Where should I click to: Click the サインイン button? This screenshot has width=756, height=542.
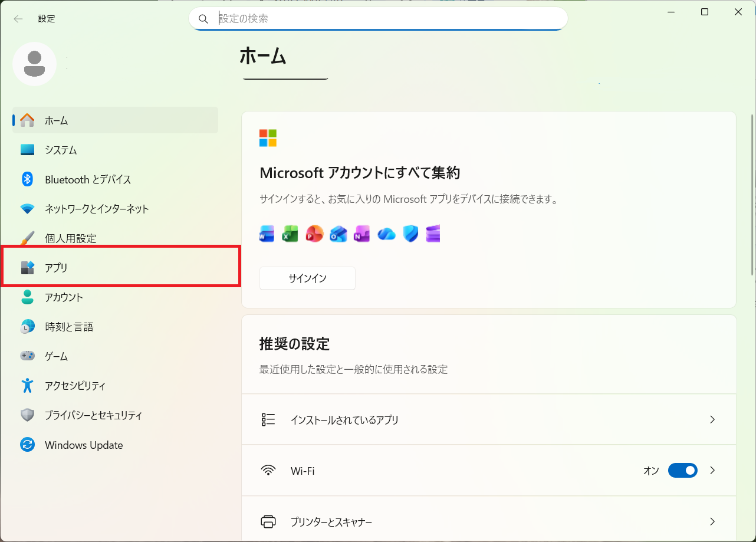(x=307, y=278)
